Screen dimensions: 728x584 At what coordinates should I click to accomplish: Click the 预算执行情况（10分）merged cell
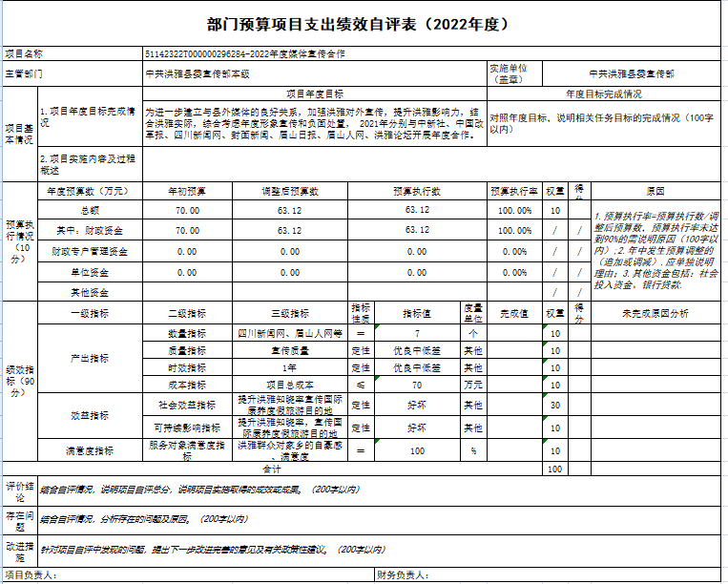point(20,241)
